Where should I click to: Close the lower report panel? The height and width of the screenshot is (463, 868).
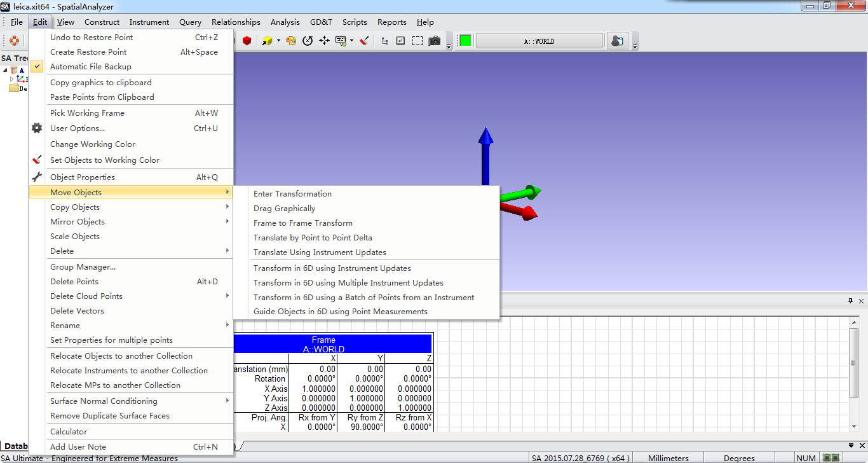[x=861, y=300]
